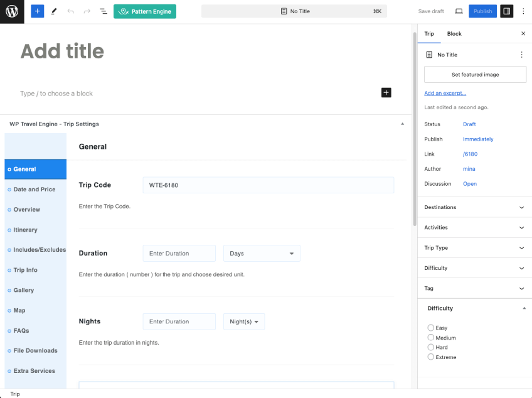Click the black add block button
Screen dimensions: 532x398
pos(386,92)
